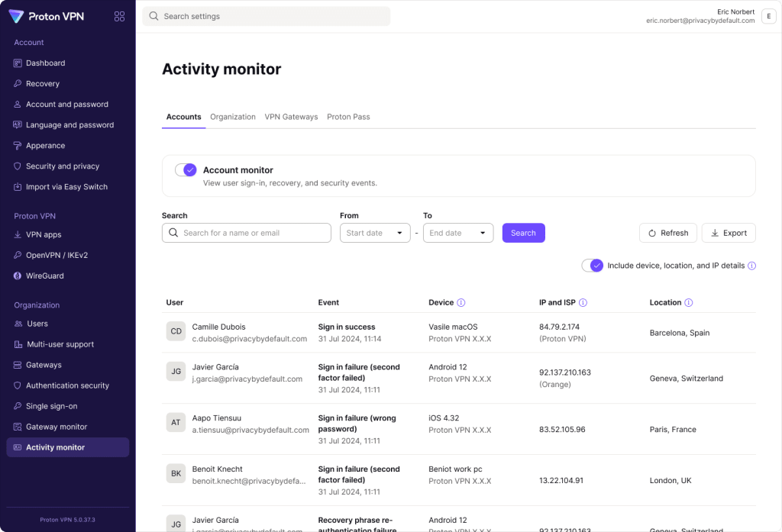Click IP address 84.79.2.174
Image resolution: width=782 pixels, height=532 pixels.
pyautogui.click(x=559, y=327)
